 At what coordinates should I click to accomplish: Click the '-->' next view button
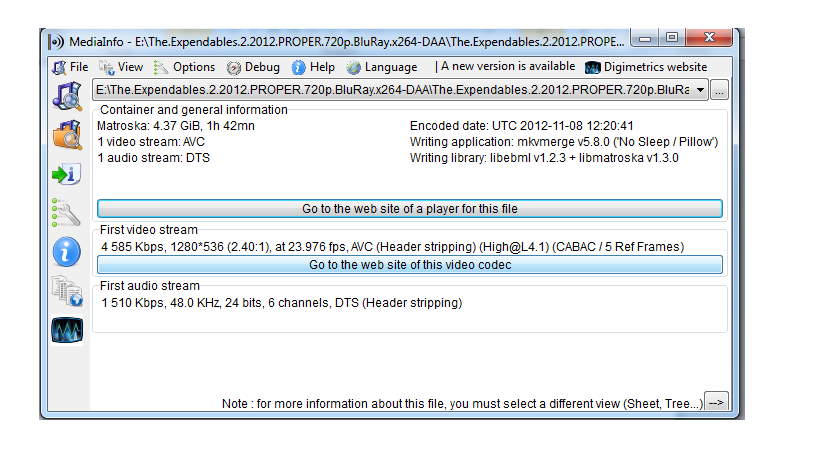click(716, 403)
